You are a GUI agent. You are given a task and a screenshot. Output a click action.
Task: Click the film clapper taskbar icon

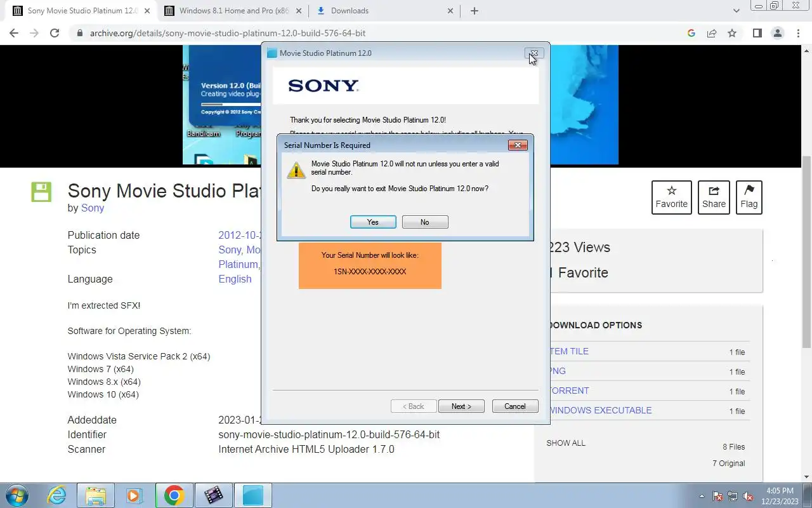pyautogui.click(x=213, y=495)
